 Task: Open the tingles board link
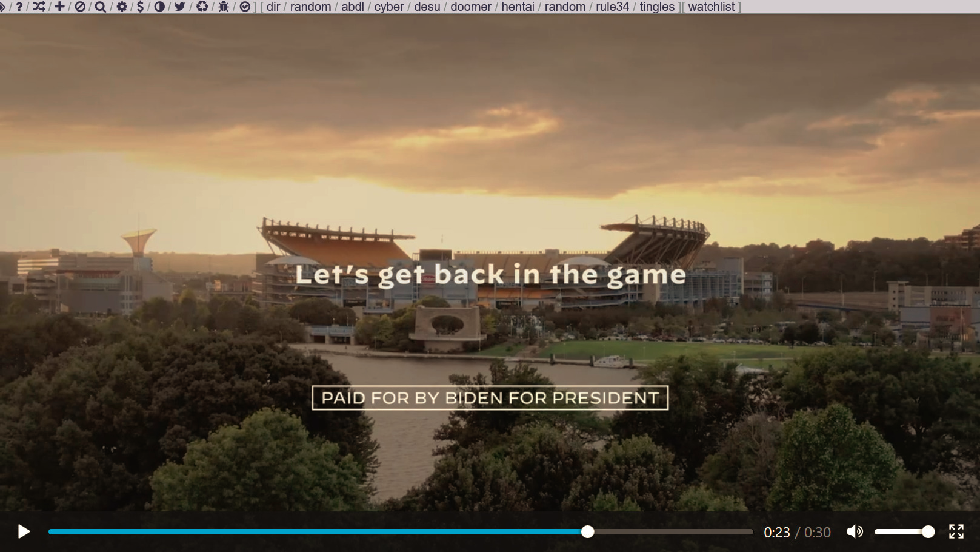tap(657, 7)
